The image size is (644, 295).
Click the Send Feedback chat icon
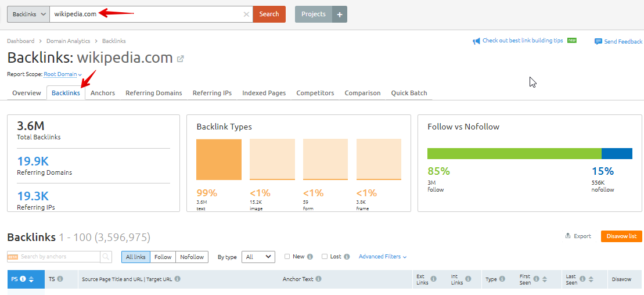point(598,41)
